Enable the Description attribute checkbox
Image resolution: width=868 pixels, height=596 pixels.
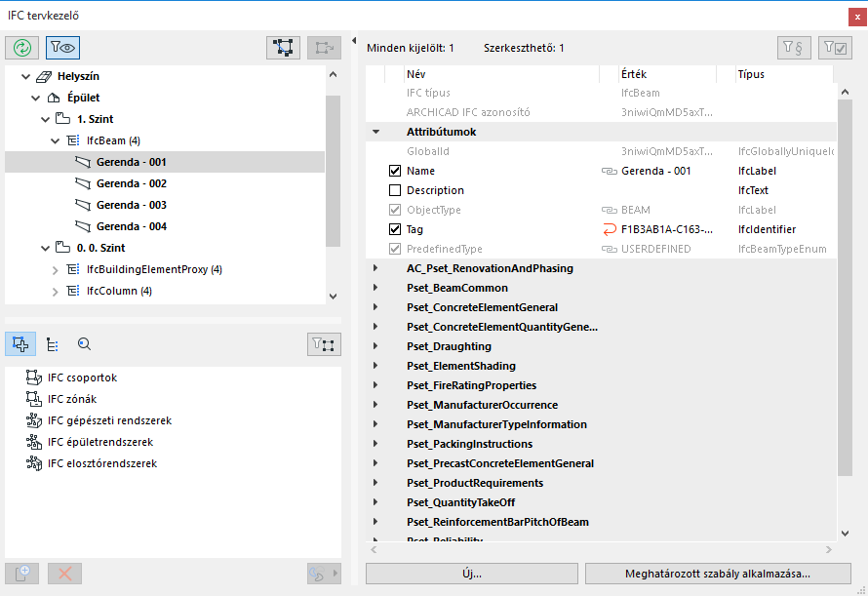pyautogui.click(x=395, y=190)
